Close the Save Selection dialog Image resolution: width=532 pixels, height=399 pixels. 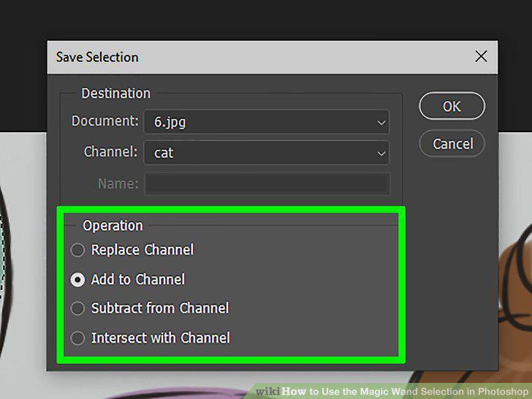point(481,56)
